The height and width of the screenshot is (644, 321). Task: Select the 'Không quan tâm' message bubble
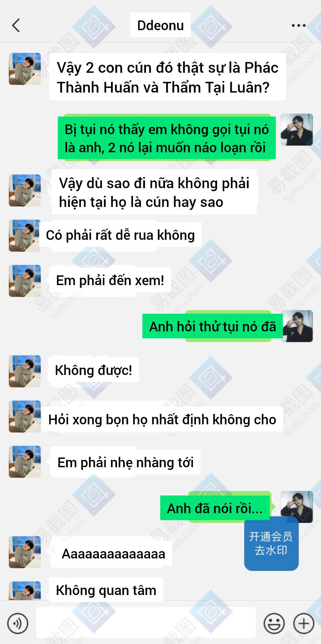[106, 590]
